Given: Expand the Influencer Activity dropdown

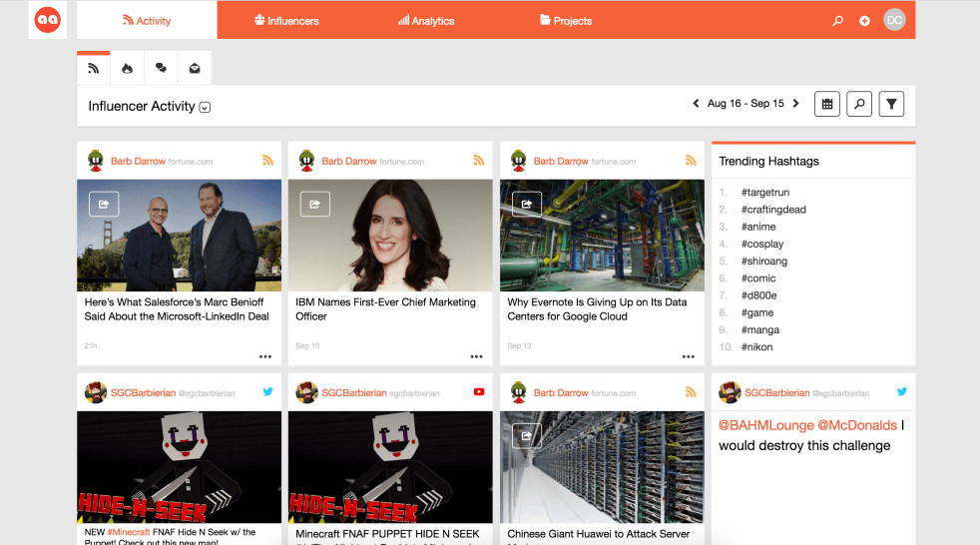Looking at the screenshot, I should coord(205,108).
